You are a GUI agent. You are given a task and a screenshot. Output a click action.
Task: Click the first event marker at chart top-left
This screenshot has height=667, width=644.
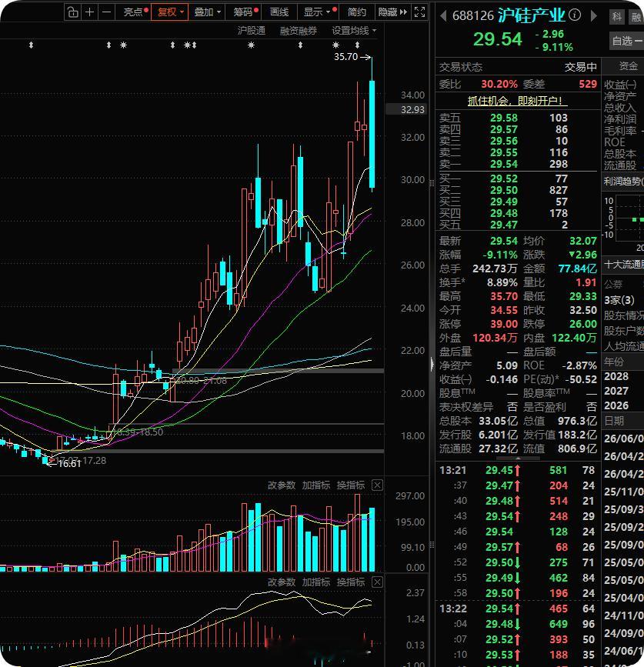click(x=31, y=45)
